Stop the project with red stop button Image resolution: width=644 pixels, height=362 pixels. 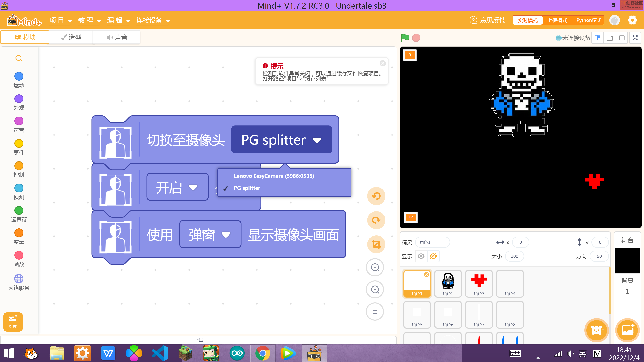tap(416, 38)
